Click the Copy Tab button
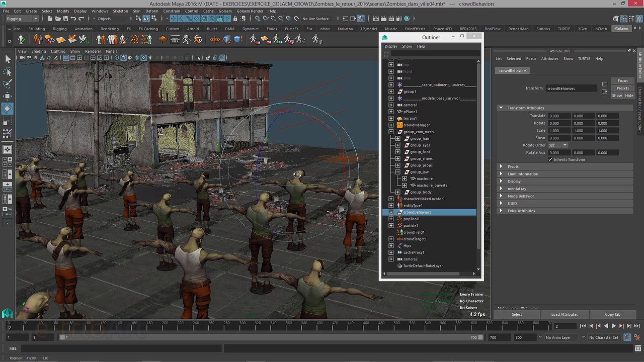644x362 pixels. coord(612,314)
